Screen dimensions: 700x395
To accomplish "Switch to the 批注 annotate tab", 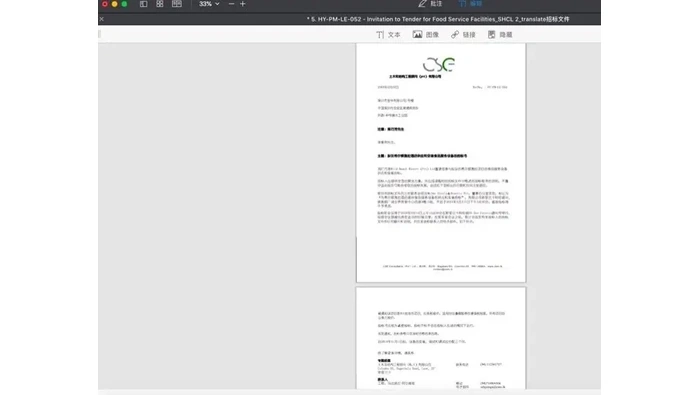I will (x=430, y=4).
